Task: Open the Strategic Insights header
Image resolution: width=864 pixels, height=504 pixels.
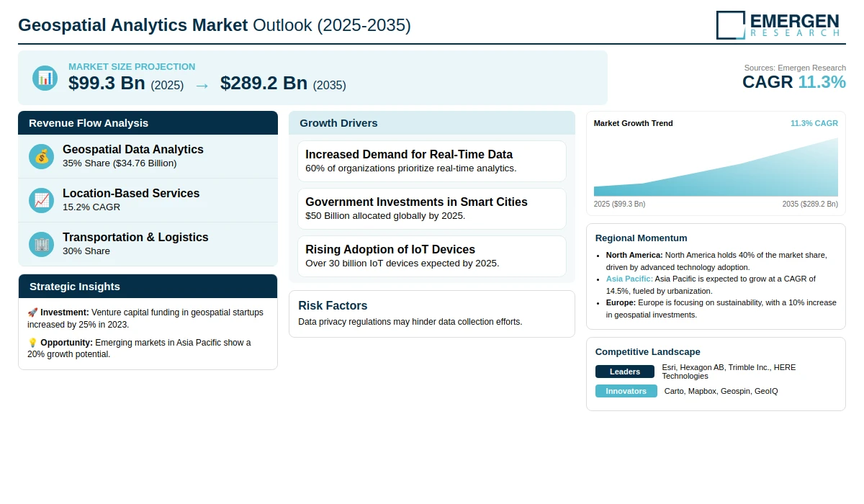Action: [148, 286]
